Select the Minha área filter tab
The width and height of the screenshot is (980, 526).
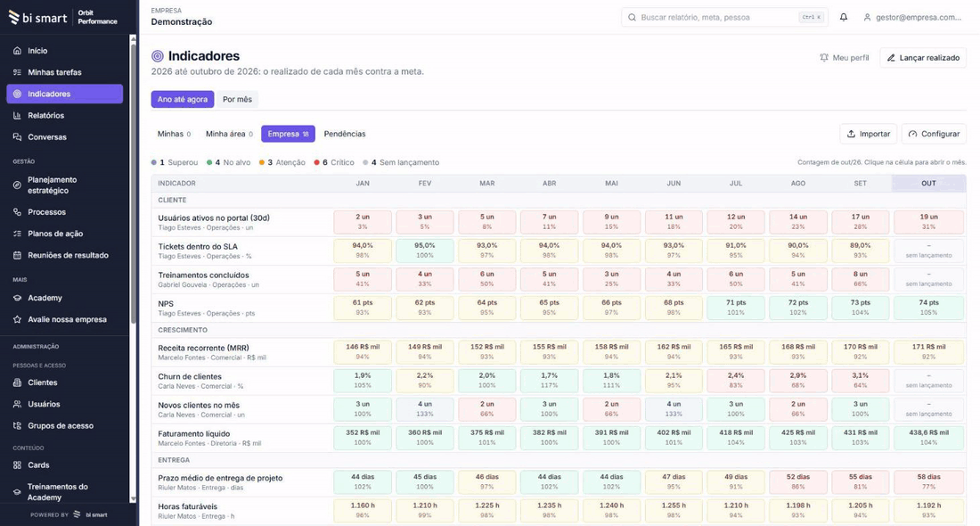(x=229, y=134)
